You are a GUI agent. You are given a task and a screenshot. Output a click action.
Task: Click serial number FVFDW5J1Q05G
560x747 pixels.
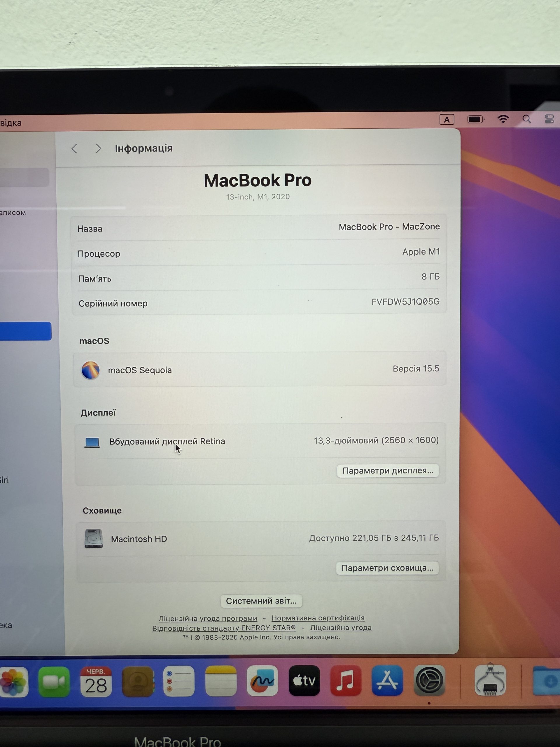click(x=405, y=301)
